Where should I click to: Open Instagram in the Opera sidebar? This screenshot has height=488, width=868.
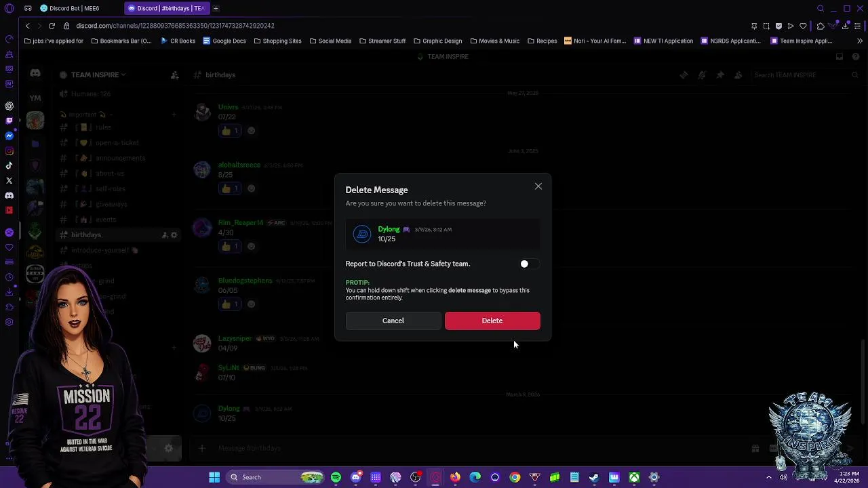[9, 150]
